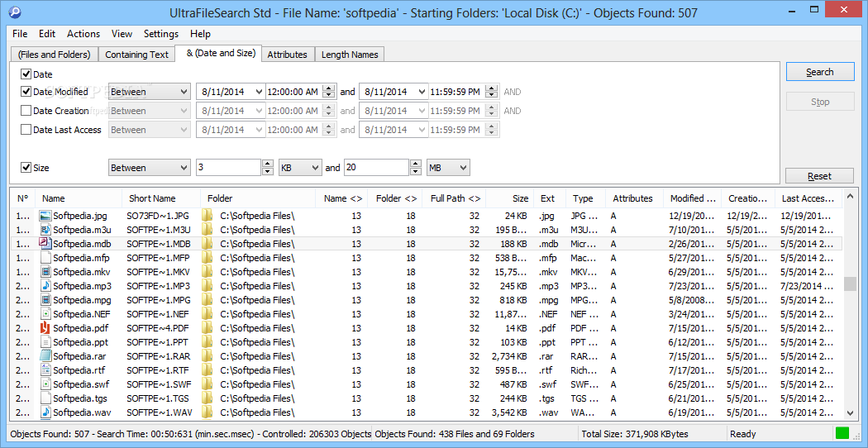Sort results by Folder column header
The width and height of the screenshot is (868, 448).
(x=258, y=198)
